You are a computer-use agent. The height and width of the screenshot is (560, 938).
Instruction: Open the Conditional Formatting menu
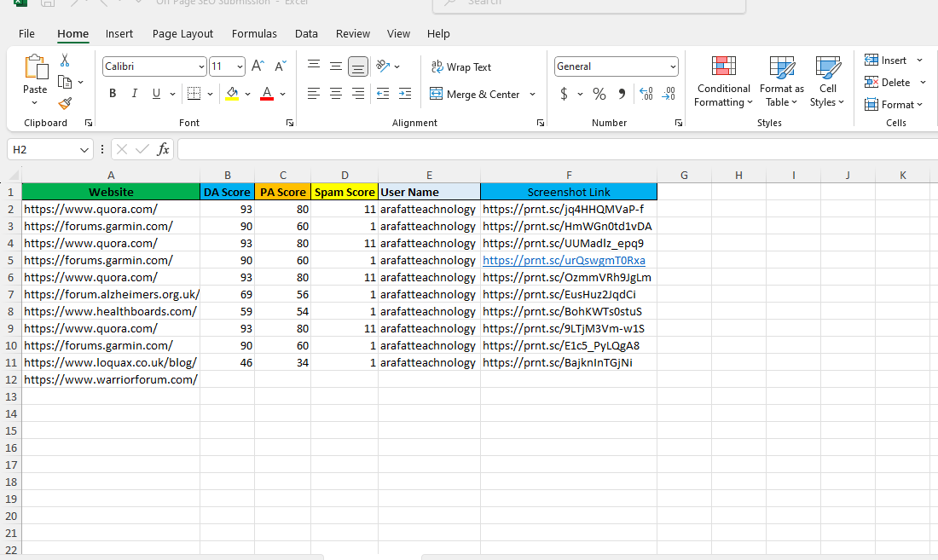click(723, 82)
